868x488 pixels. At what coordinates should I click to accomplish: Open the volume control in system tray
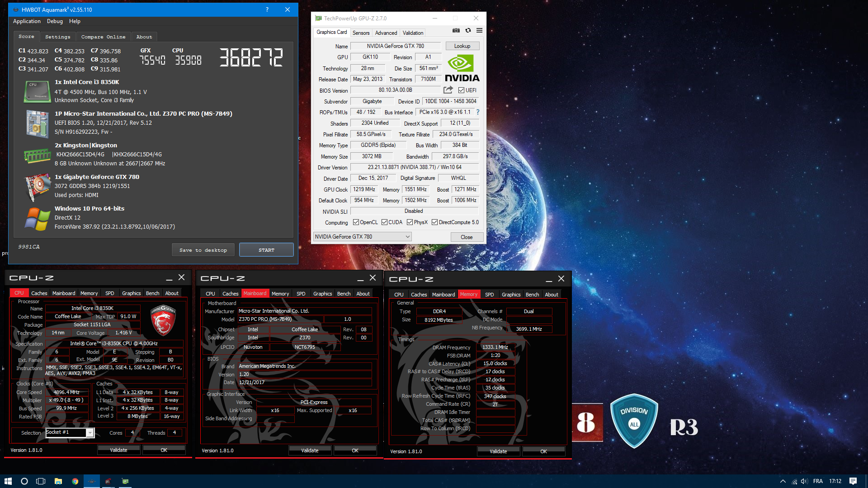(x=804, y=481)
